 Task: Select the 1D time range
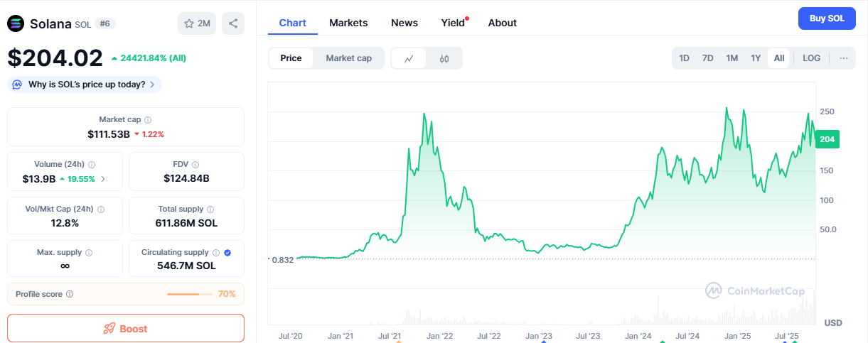coord(684,58)
